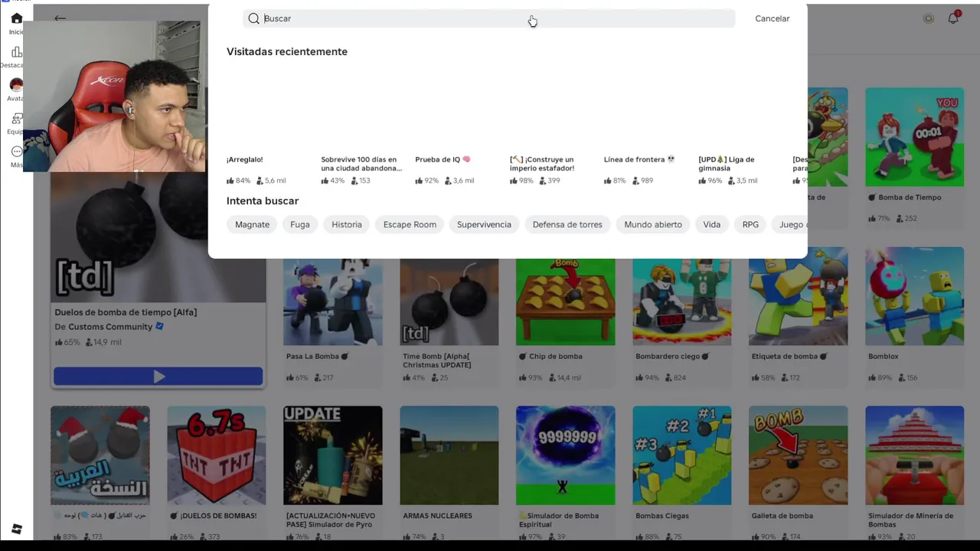Click the Robux coin icon
Screen dimensions: 980x551
click(929, 18)
